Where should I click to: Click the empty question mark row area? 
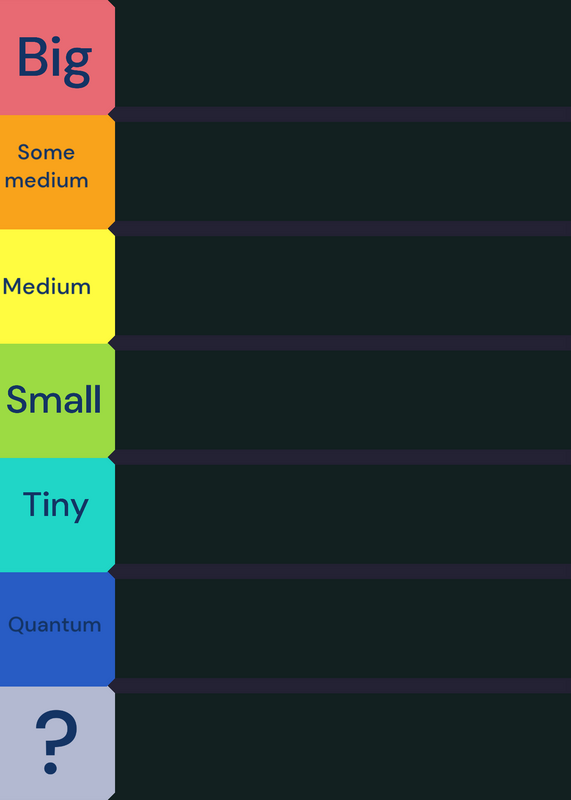click(343, 746)
